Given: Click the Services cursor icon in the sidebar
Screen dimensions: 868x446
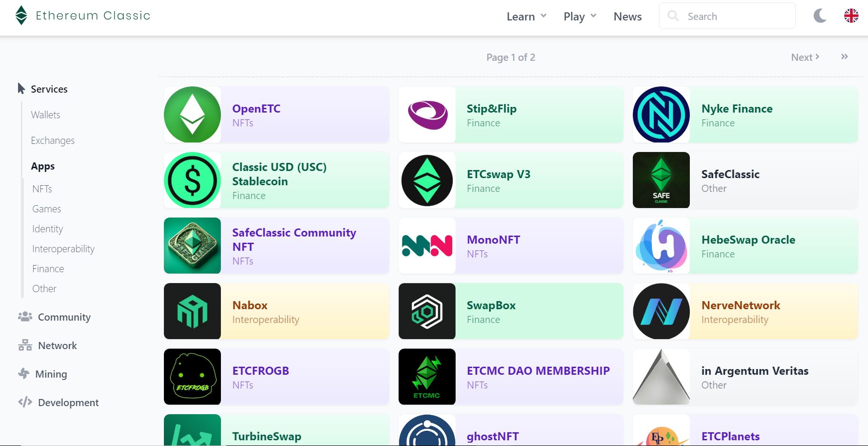Looking at the screenshot, I should [x=21, y=88].
